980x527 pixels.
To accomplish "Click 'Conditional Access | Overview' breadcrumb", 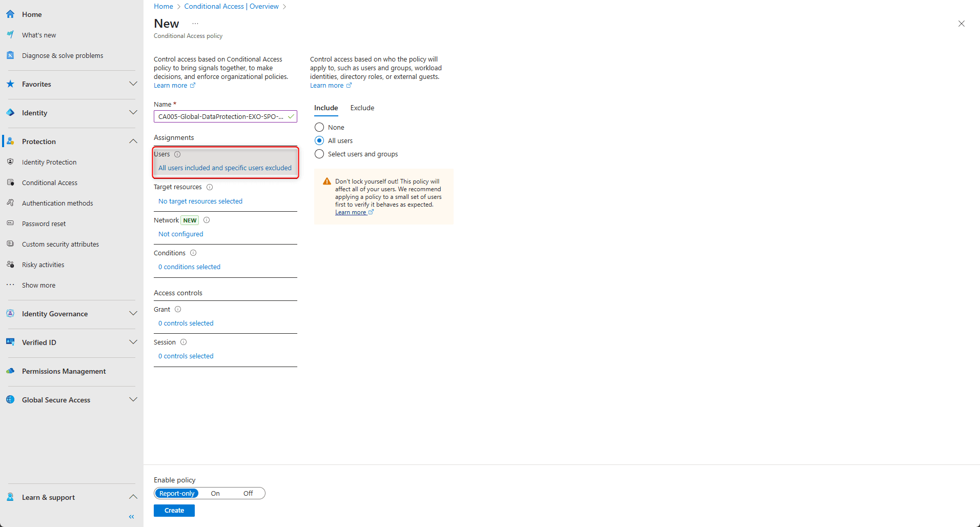I will 232,7.
